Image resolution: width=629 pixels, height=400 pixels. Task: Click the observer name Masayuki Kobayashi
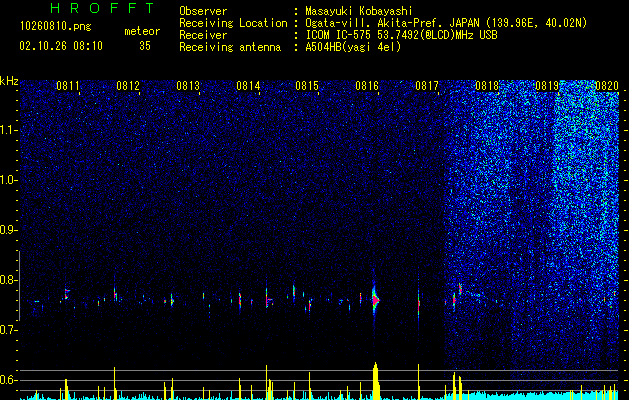click(x=359, y=11)
